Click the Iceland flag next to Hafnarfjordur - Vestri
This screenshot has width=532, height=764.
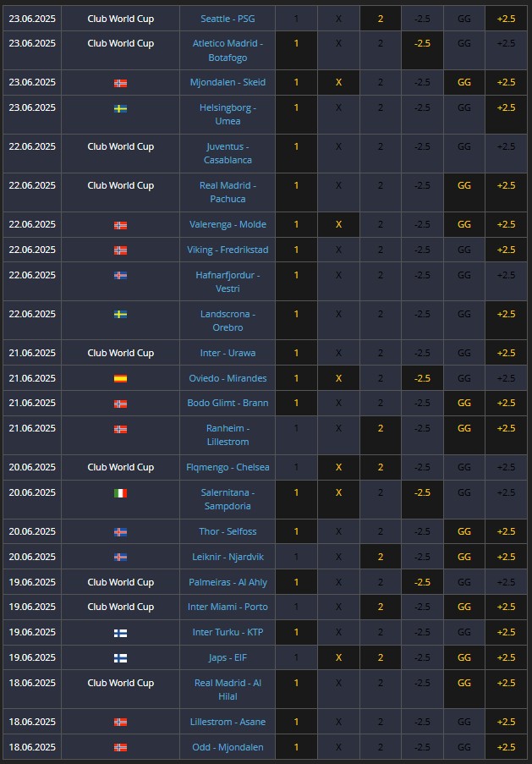point(120,275)
